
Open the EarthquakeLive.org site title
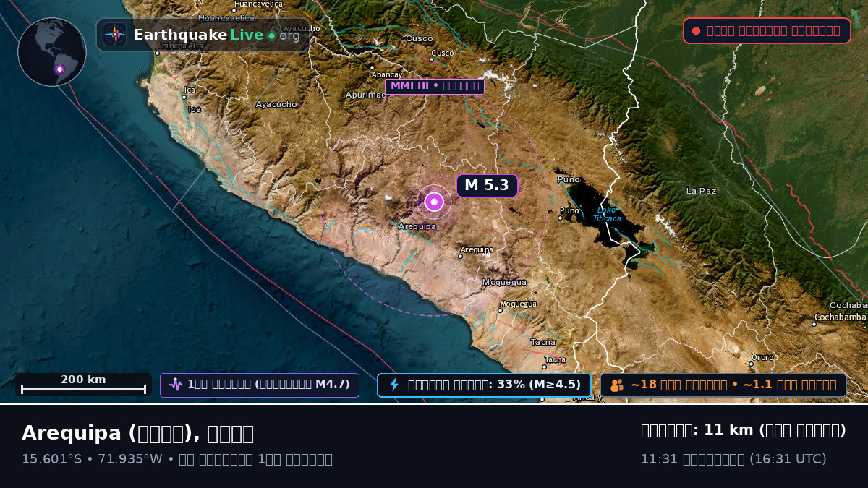[217, 35]
